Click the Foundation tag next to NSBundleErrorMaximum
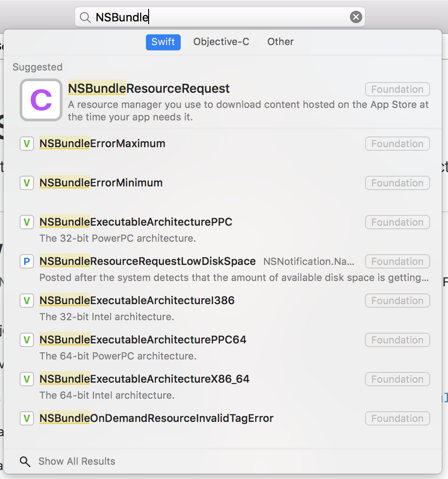The width and height of the screenshot is (448, 479). (x=397, y=144)
